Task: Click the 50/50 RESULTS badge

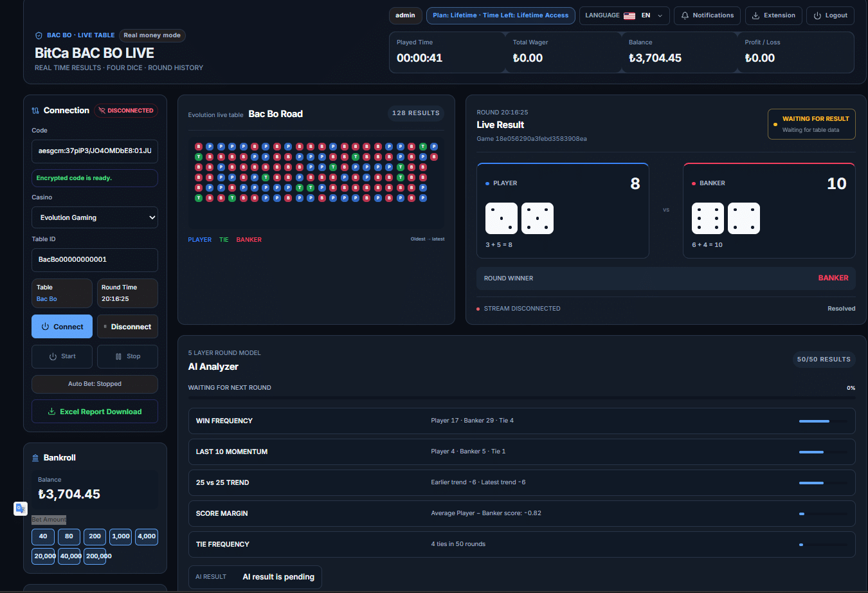Action: point(824,360)
